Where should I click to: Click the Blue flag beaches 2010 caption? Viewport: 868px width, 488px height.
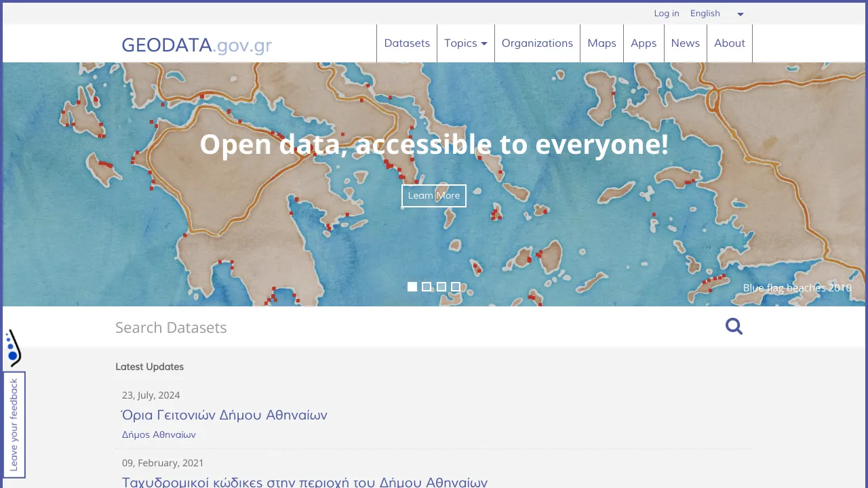click(x=797, y=288)
